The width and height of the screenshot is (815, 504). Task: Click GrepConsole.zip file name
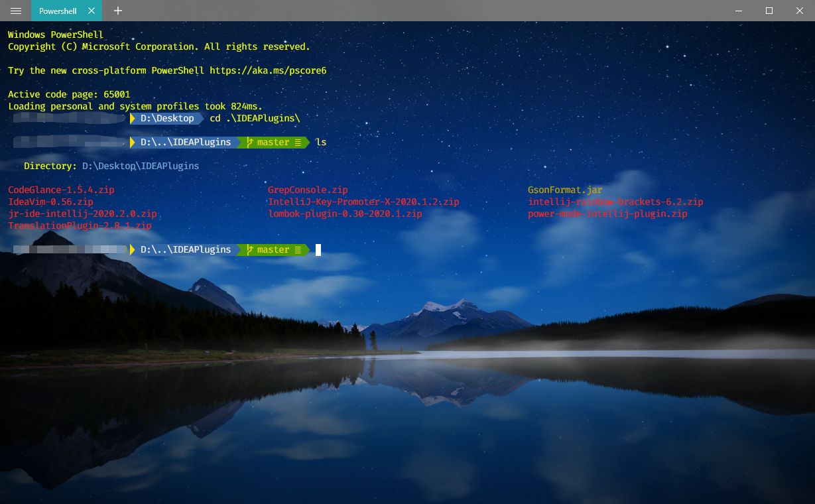coord(308,190)
